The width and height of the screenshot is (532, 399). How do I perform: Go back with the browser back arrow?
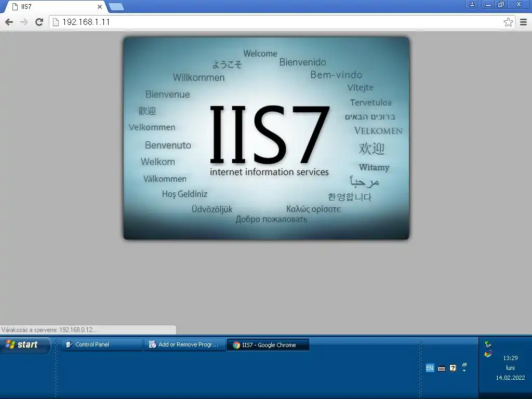click(x=9, y=22)
